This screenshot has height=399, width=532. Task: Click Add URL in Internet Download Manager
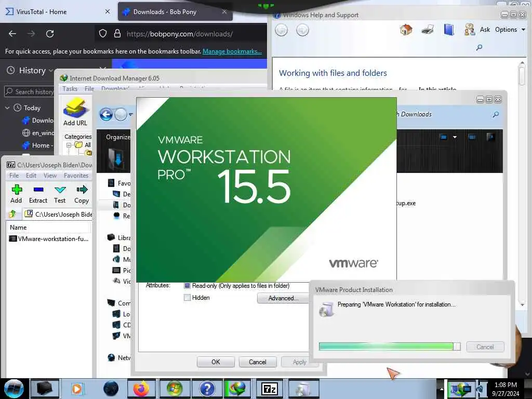click(75, 112)
